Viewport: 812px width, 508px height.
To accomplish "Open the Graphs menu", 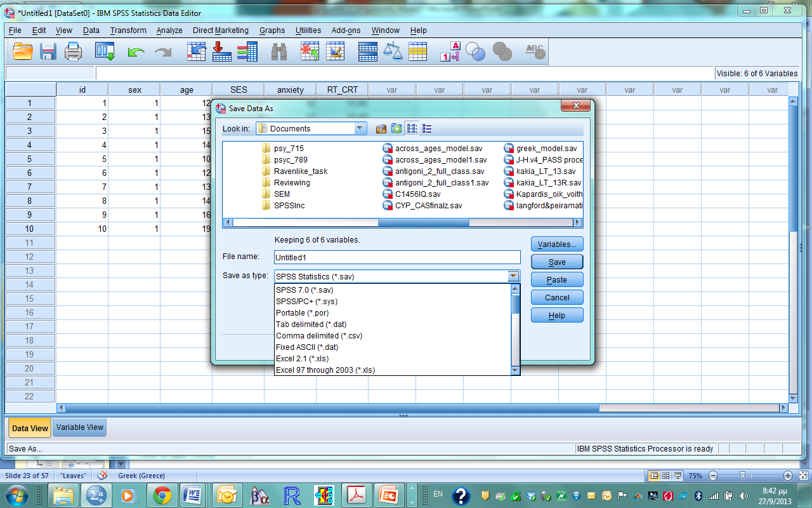I will coord(272,30).
